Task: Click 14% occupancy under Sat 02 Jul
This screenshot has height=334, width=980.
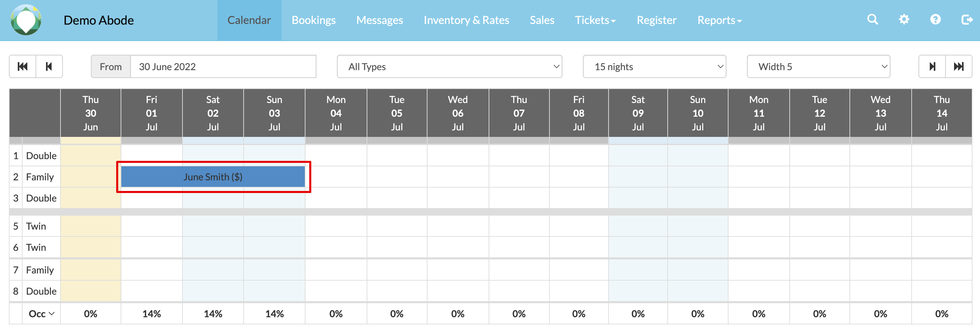Action: point(213,314)
